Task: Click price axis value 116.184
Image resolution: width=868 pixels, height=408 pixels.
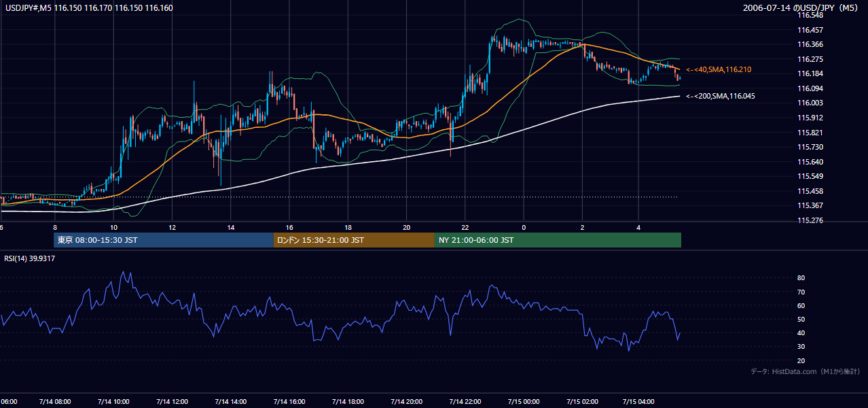Action: tap(811, 73)
